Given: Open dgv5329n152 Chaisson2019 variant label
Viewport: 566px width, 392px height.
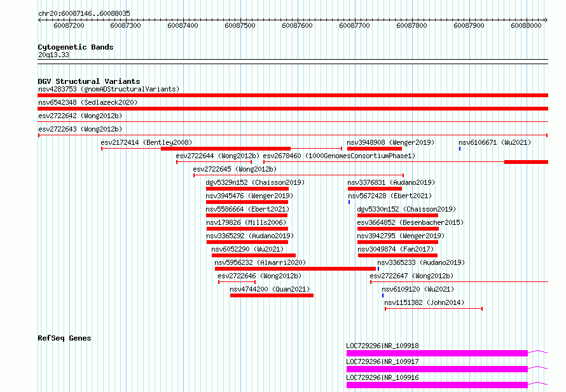Looking at the screenshot, I should pyautogui.click(x=255, y=182).
